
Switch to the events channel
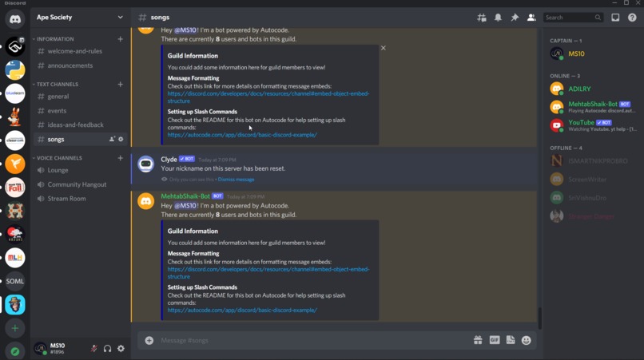tap(80, 111)
